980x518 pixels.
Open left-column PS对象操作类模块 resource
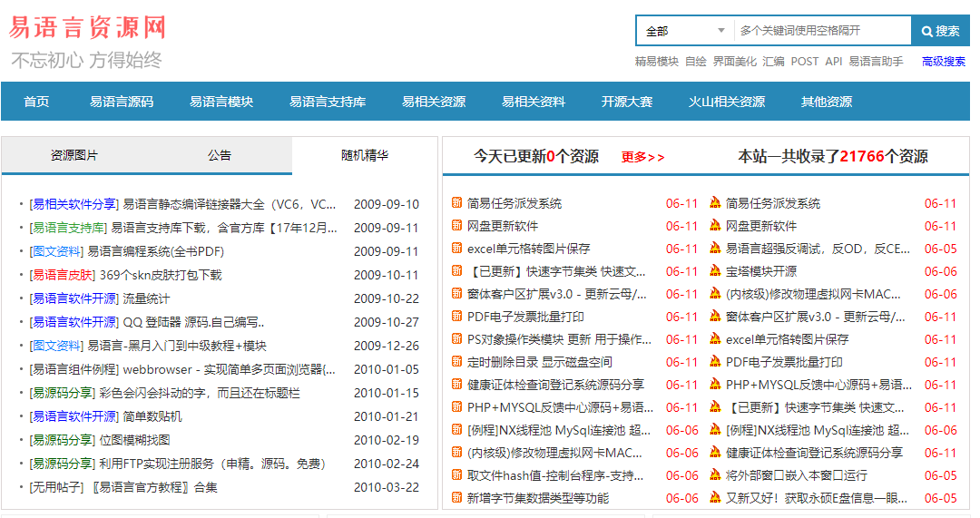559,339
